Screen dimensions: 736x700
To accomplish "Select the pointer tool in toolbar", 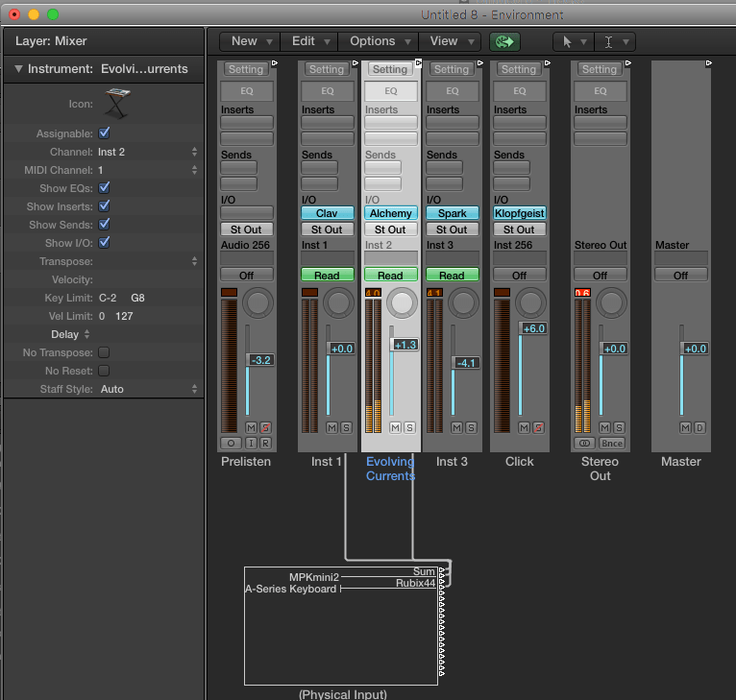I will click(x=567, y=41).
